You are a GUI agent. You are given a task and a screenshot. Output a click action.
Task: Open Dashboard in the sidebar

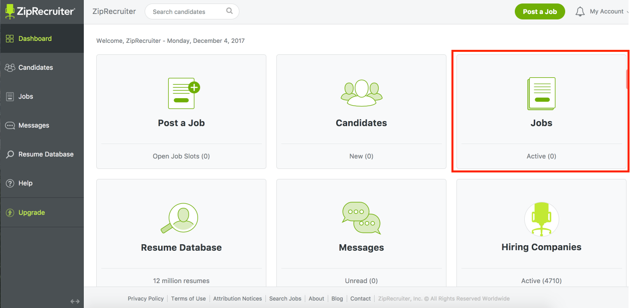point(35,38)
